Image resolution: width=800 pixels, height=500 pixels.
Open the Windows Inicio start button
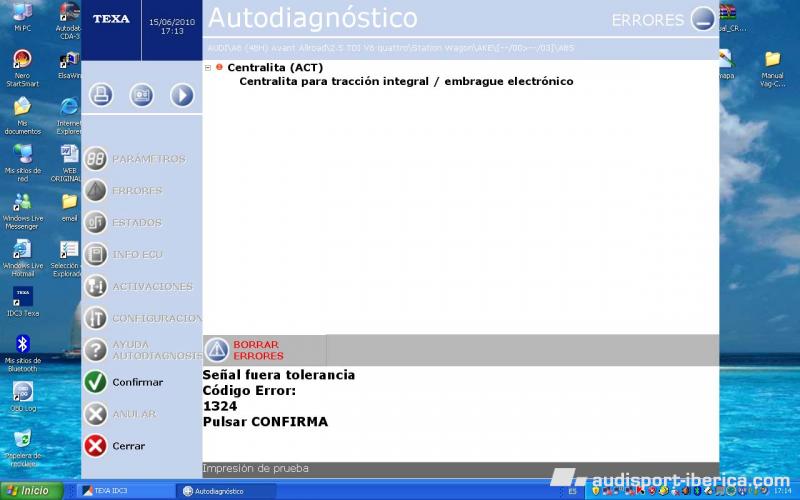[31, 491]
